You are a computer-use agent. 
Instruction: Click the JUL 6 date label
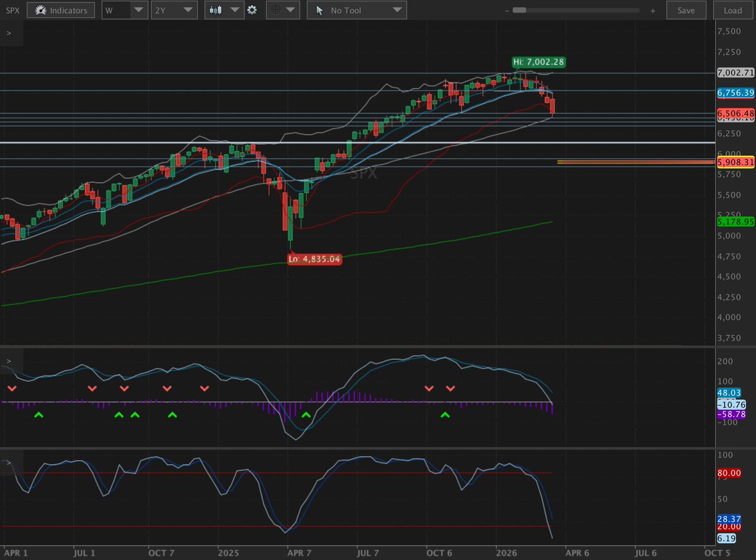646,552
